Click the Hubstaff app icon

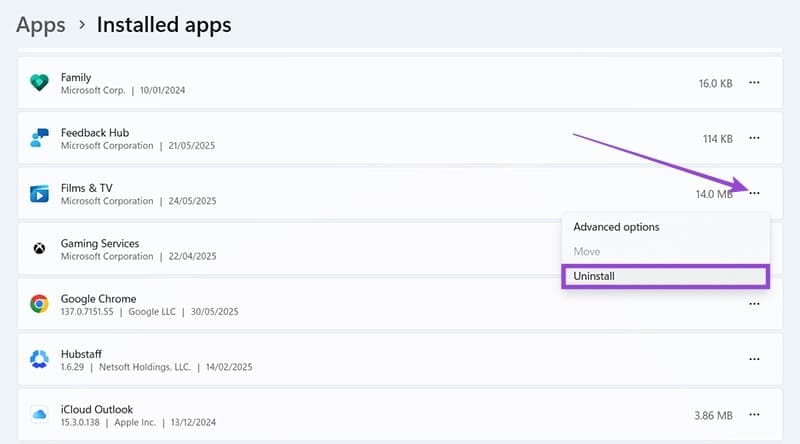coord(40,360)
